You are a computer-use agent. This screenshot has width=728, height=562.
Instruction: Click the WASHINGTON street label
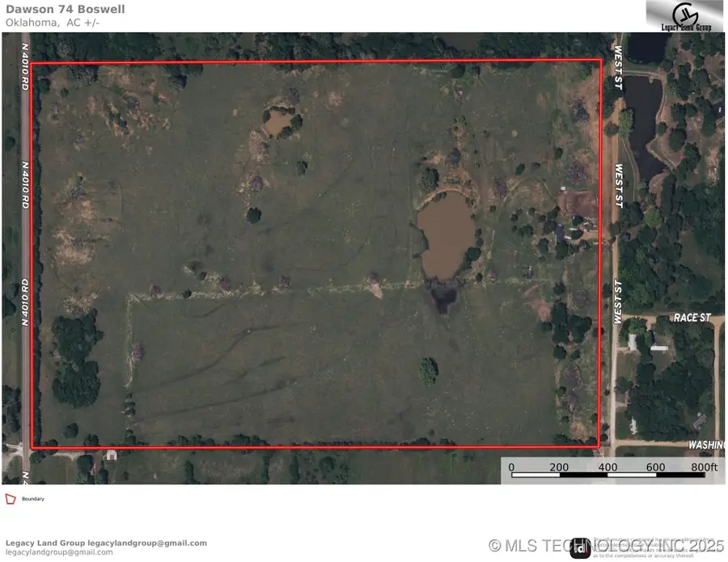705,444
